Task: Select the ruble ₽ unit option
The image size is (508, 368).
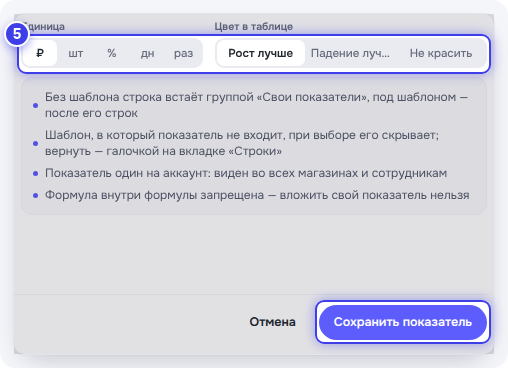Action: [40, 53]
